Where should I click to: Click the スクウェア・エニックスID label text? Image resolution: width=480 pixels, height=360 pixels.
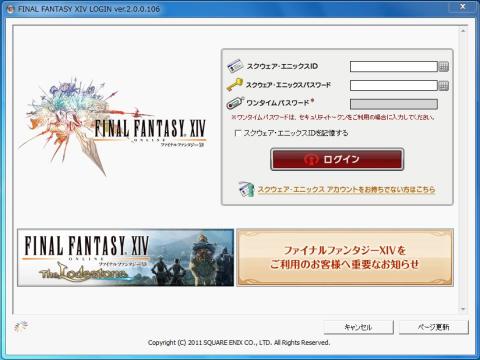coord(282,66)
